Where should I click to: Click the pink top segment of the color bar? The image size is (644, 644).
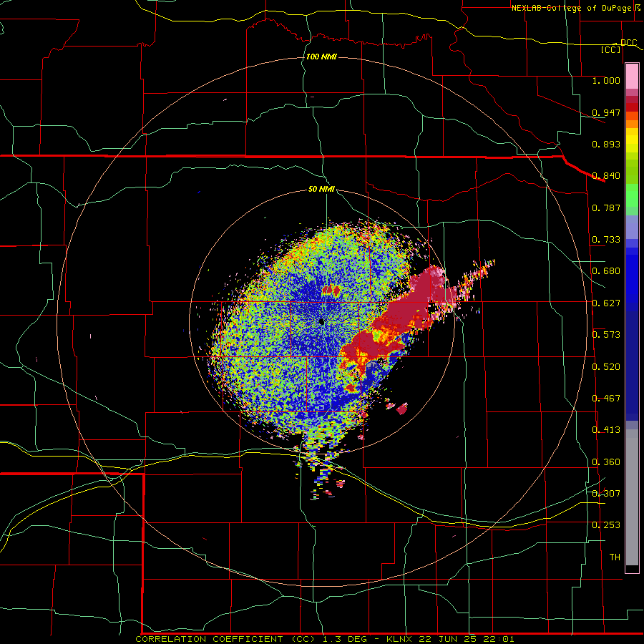coord(632,77)
